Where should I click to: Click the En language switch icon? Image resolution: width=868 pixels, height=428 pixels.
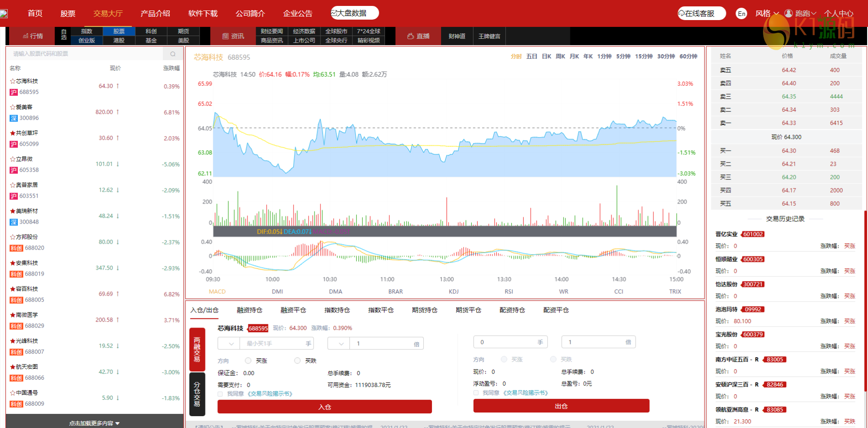pyautogui.click(x=742, y=14)
